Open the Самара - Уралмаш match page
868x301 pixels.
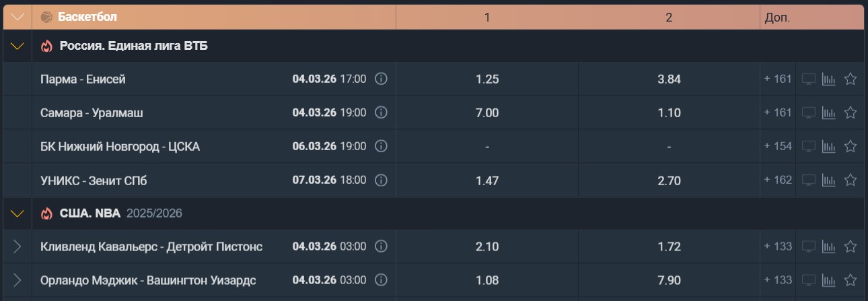(x=92, y=112)
